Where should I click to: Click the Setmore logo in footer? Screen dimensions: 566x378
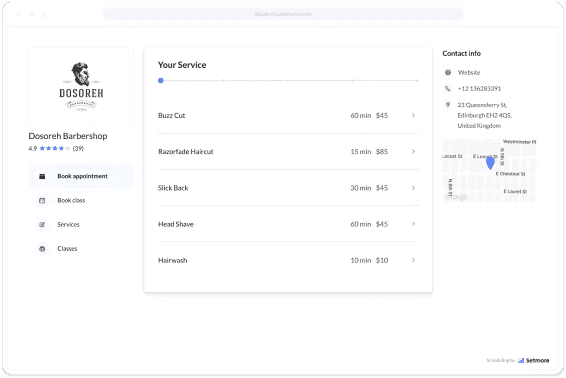(x=534, y=360)
